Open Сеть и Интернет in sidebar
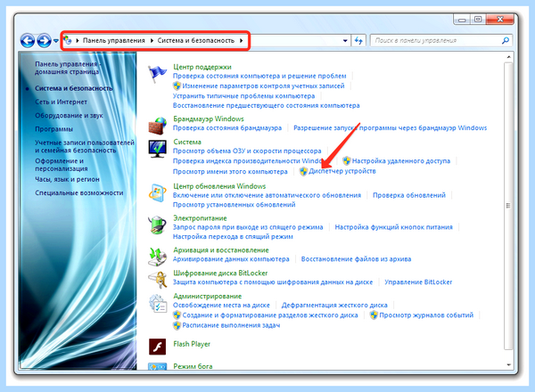Image resolution: width=535 pixels, height=392 pixels. [x=61, y=102]
